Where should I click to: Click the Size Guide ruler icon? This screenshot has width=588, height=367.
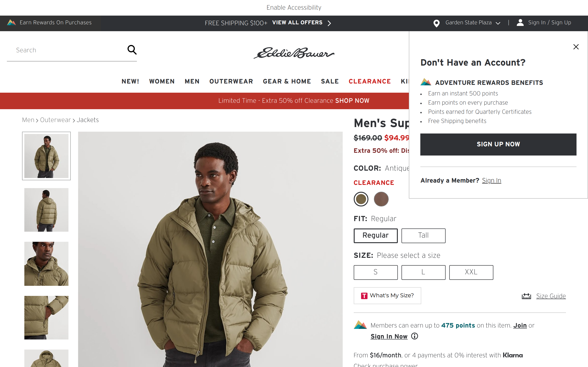click(526, 296)
